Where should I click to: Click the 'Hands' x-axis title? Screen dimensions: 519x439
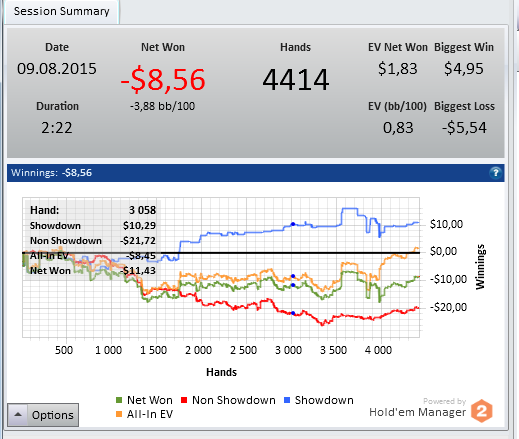click(222, 372)
